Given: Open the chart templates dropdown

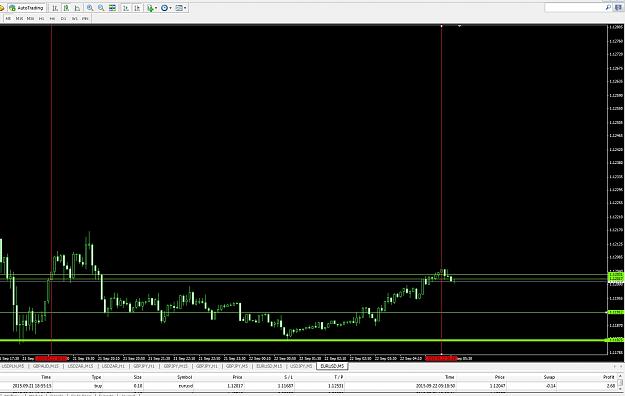Looking at the screenshot, I should click(181, 8).
